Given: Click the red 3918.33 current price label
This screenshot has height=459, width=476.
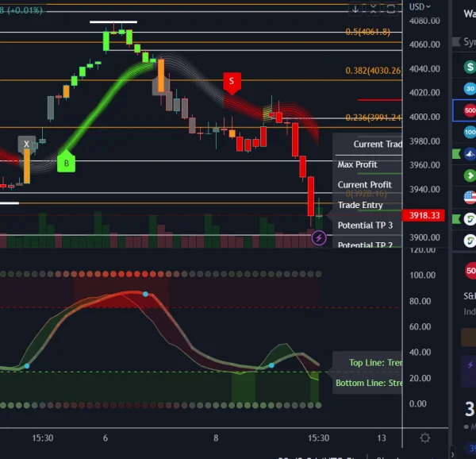Looking at the screenshot, I should 425,215.
